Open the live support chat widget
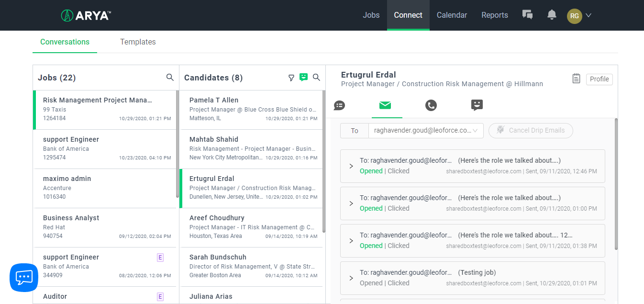644x304 pixels. [x=24, y=278]
